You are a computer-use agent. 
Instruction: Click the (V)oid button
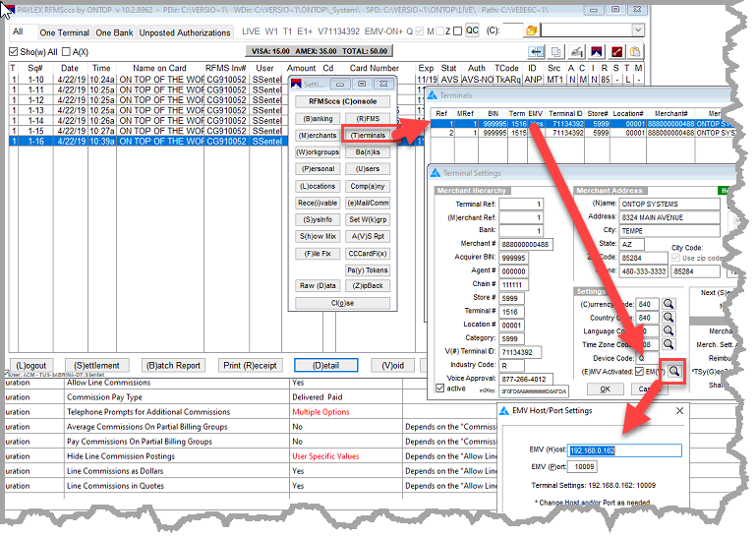coord(393,366)
